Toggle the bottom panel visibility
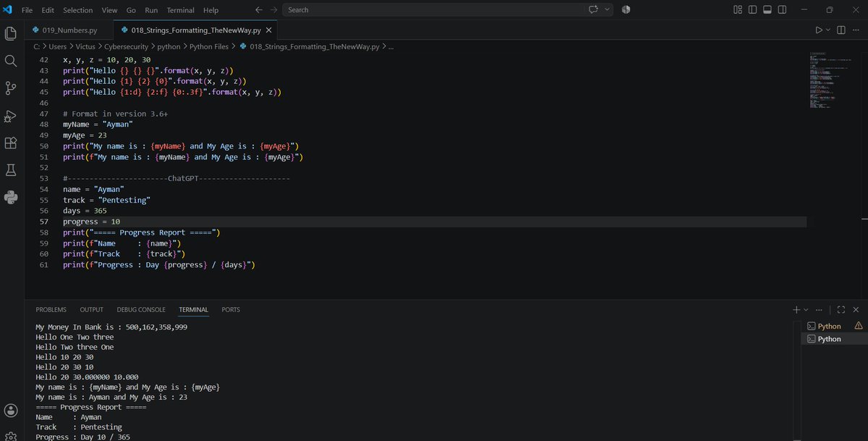Screen dimensions: 868x441 768,10
